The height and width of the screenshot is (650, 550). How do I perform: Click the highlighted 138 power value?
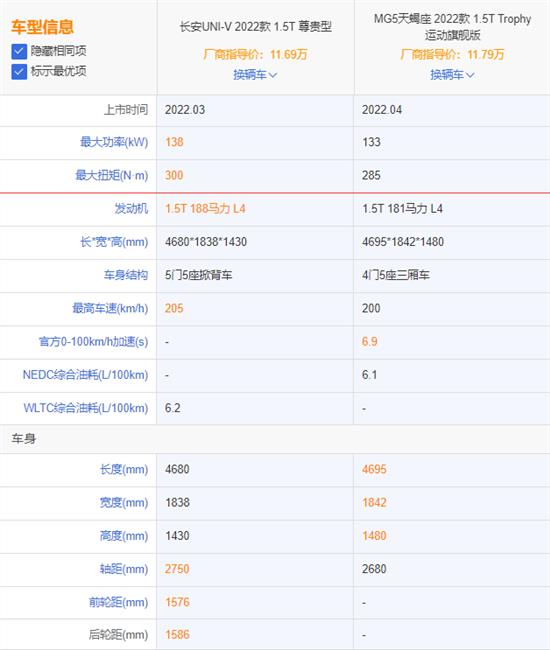click(x=174, y=142)
